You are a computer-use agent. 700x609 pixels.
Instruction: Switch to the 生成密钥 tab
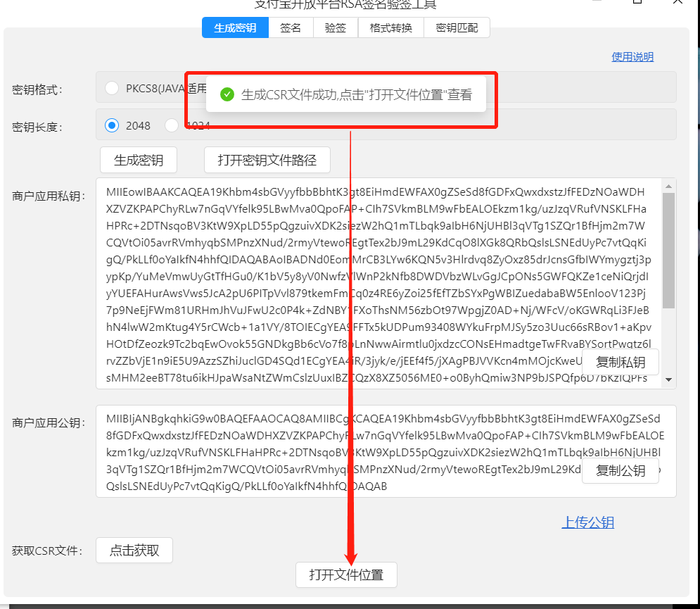tap(235, 27)
